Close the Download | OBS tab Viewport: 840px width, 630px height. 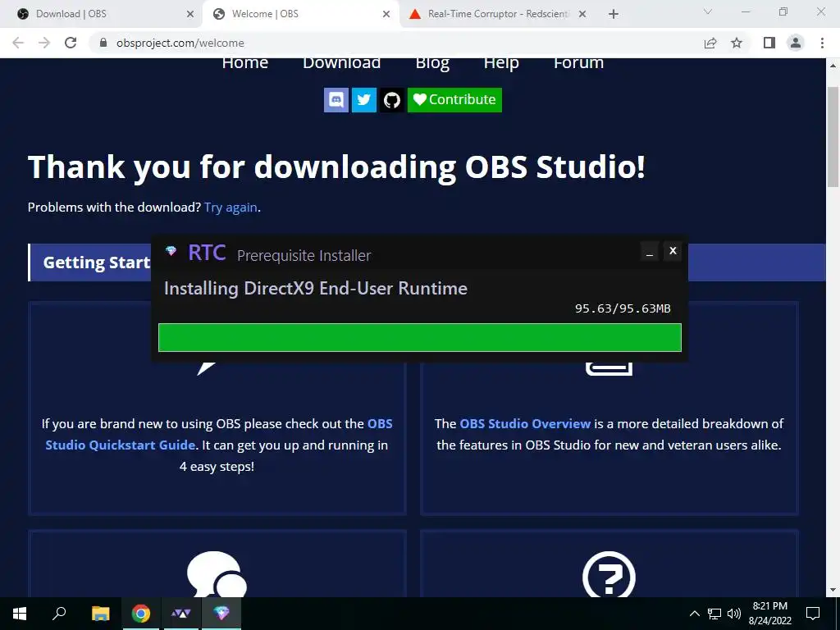point(189,14)
